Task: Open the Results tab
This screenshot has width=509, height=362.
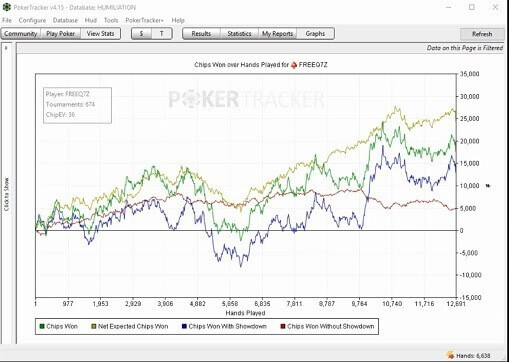Action: (x=201, y=34)
